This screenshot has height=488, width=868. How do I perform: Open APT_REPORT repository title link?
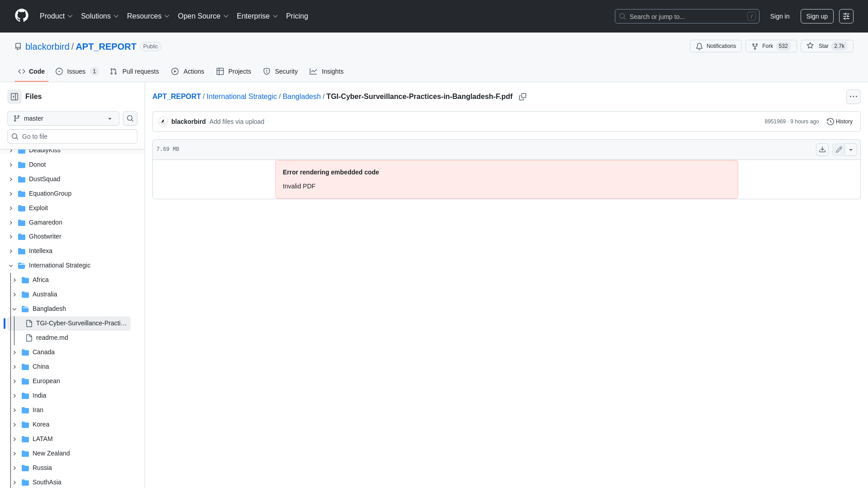[x=106, y=47]
